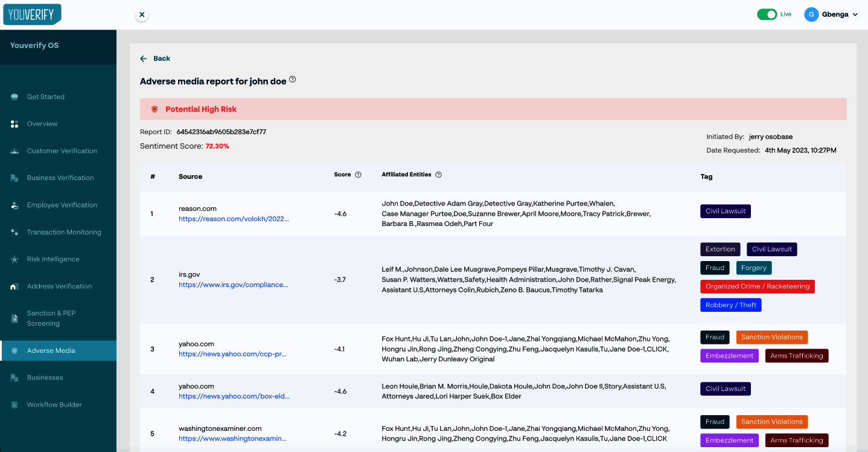Image resolution: width=868 pixels, height=452 pixels.
Task: Click the red Organized Crime / Racketeering tag
Action: point(758,286)
